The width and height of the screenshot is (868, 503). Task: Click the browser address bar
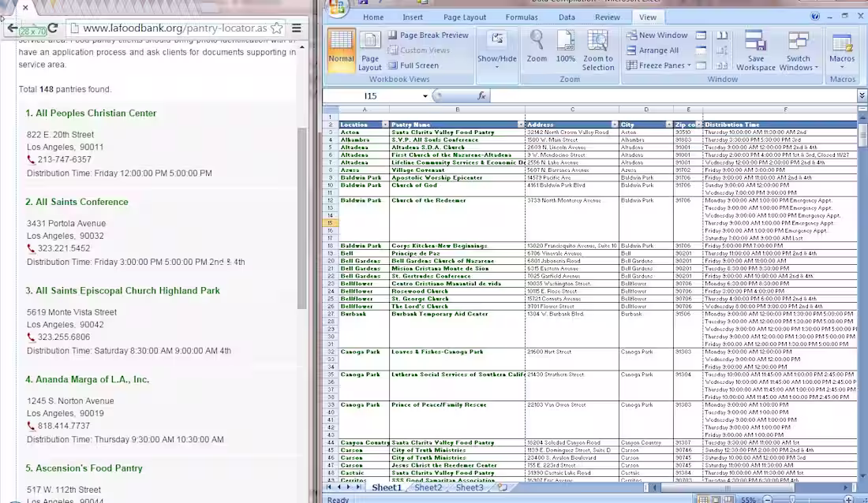[x=175, y=28]
